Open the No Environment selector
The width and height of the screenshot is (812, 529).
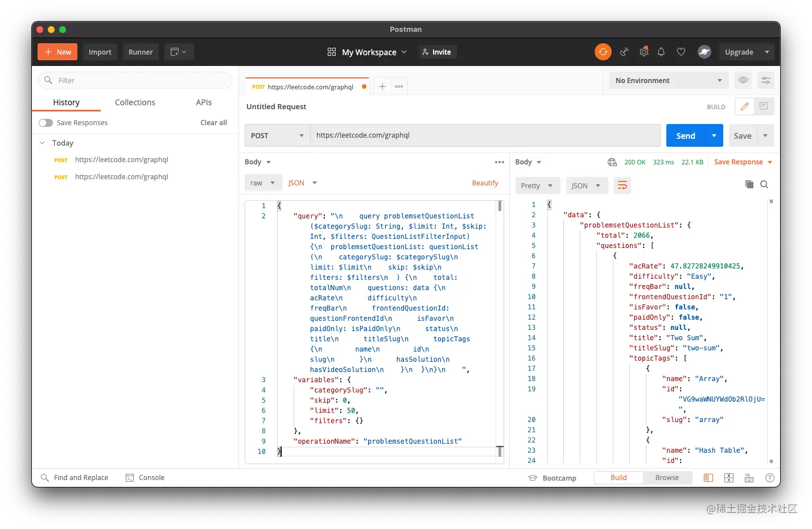tap(668, 80)
